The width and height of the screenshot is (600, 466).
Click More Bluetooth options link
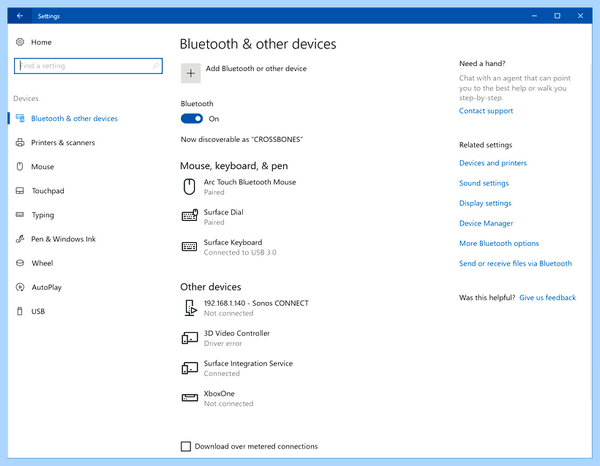pyautogui.click(x=499, y=243)
